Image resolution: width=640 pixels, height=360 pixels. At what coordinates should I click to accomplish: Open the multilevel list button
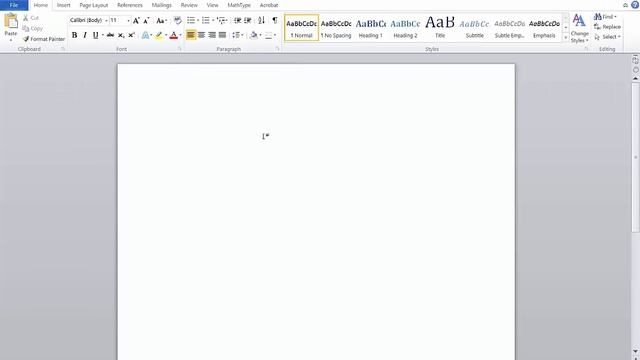click(x=221, y=20)
